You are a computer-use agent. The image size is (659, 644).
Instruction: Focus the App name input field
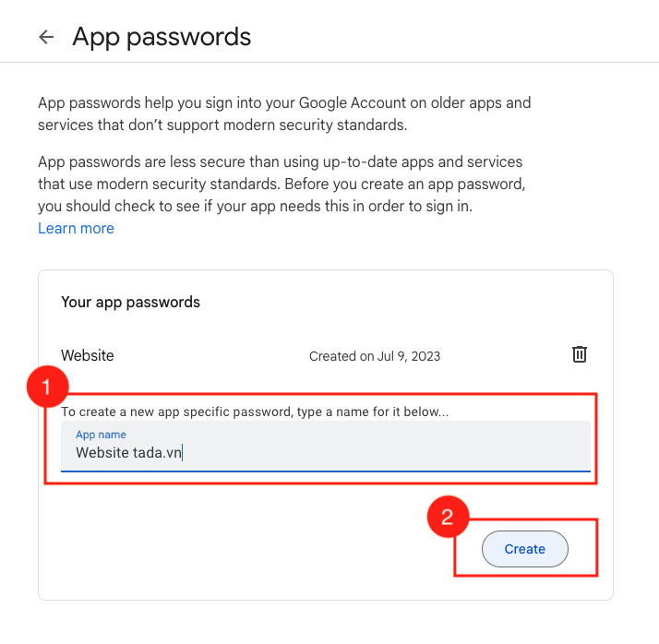325,446
